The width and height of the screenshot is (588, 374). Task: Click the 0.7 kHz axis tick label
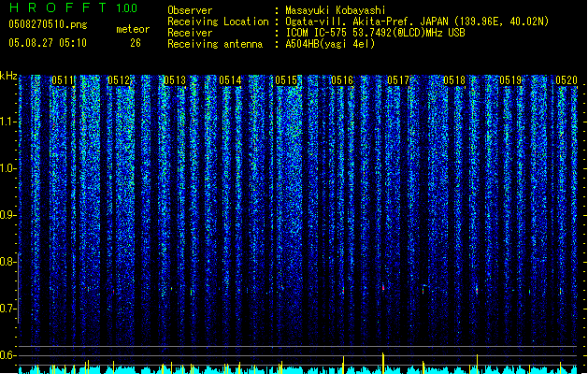click(8, 309)
